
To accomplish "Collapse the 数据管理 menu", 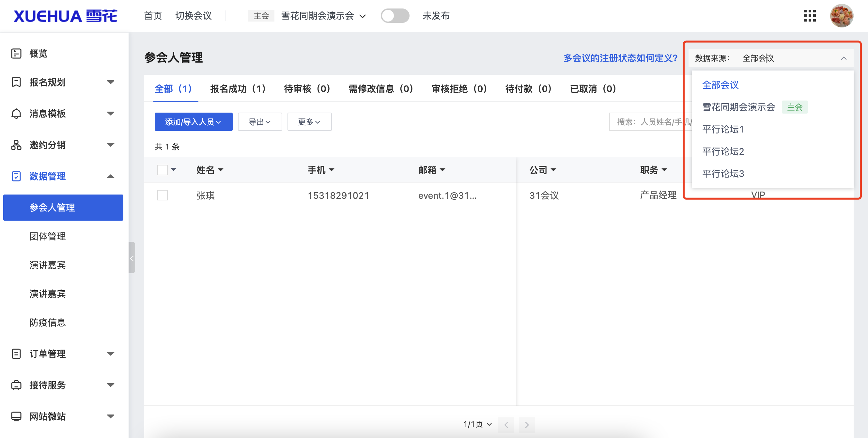I will click(x=111, y=176).
